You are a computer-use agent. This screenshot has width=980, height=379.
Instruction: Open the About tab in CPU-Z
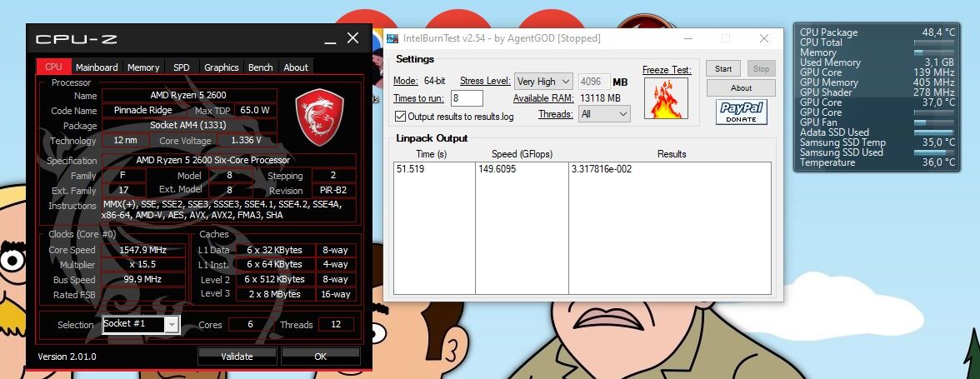tap(296, 67)
